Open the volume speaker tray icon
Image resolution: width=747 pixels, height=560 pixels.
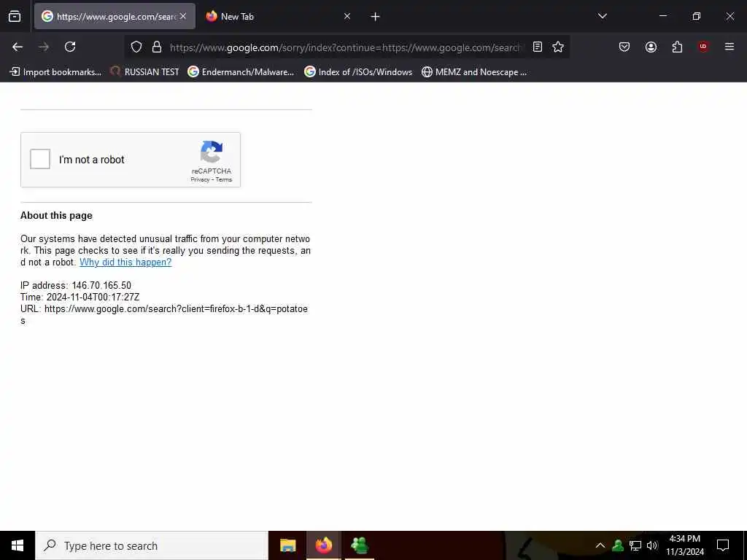coord(652,545)
